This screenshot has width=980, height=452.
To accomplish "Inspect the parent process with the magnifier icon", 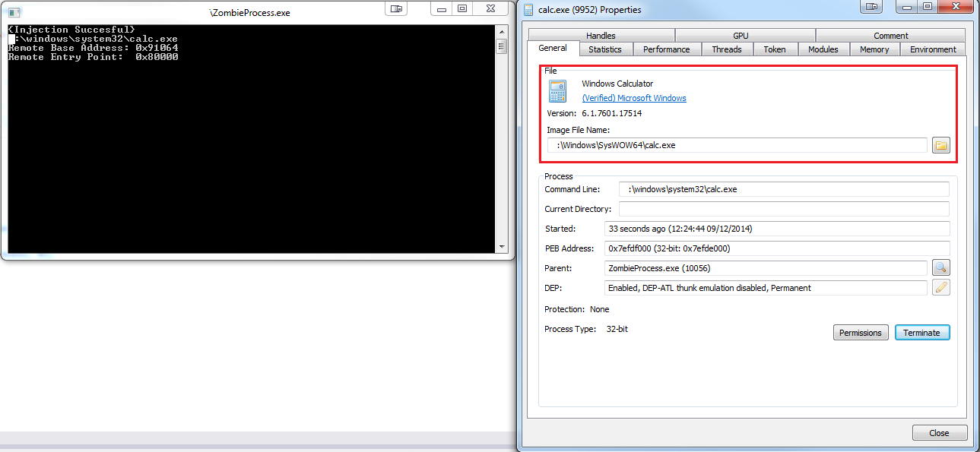I will pos(941,267).
